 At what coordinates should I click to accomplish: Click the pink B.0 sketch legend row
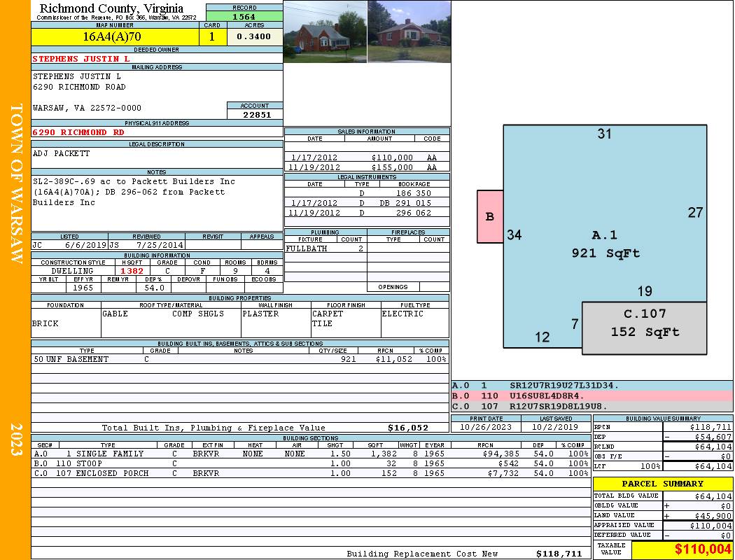coord(591,395)
